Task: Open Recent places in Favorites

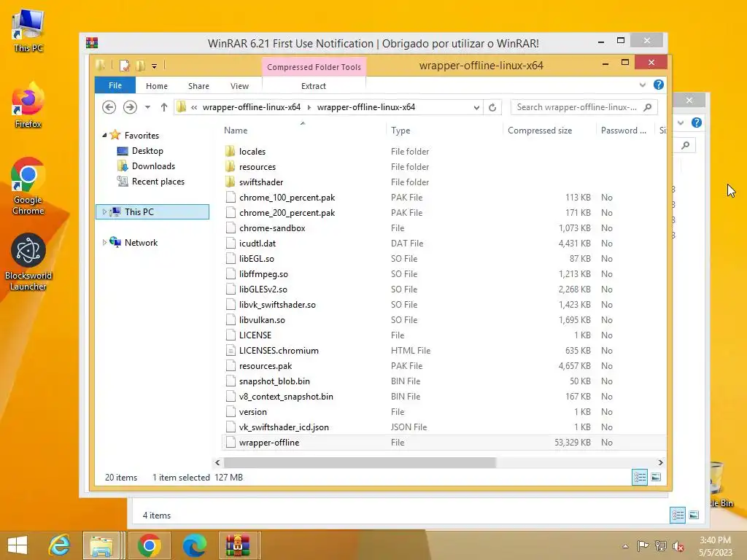Action: click(158, 182)
